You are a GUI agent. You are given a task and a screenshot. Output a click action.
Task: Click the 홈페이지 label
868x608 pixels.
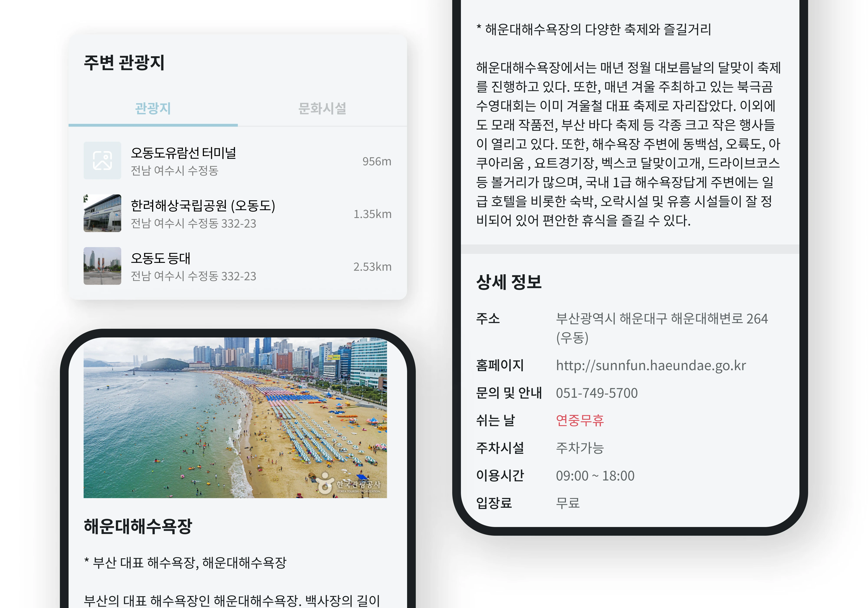click(x=500, y=365)
